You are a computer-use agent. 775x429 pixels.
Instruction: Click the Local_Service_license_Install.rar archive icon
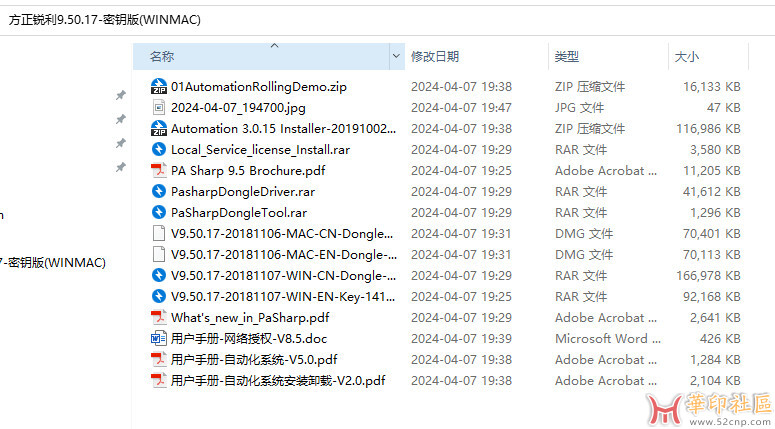point(159,149)
